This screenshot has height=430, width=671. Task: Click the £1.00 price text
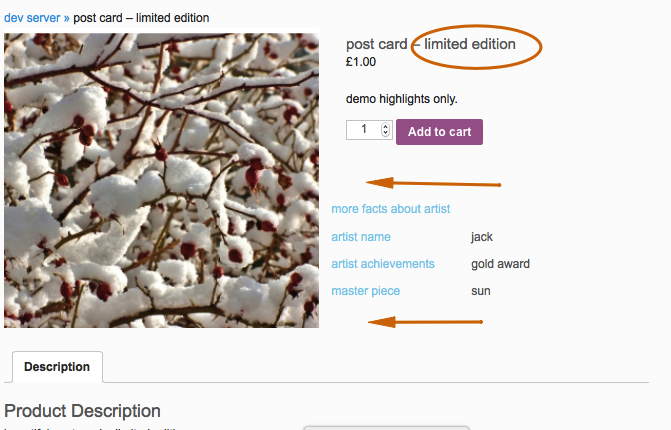click(x=360, y=62)
